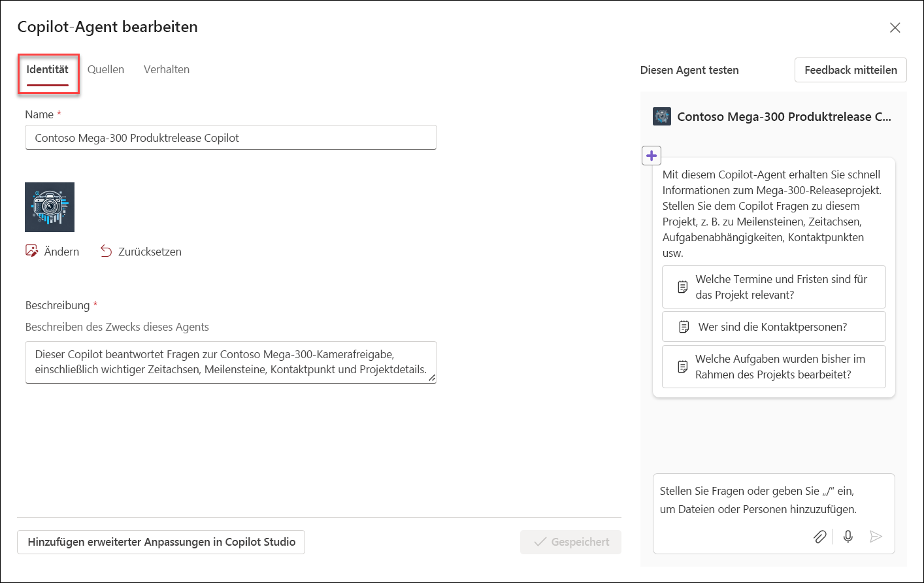Screen dimensions: 924x583
Task: Click the camera agent image thumbnail
Action: pos(50,207)
